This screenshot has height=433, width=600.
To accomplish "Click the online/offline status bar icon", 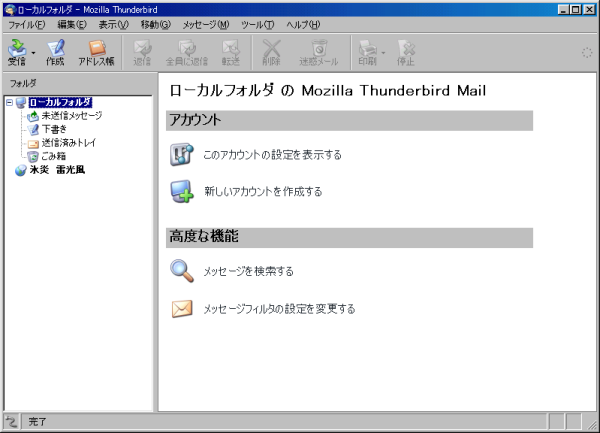I will pyautogui.click(x=11, y=422).
